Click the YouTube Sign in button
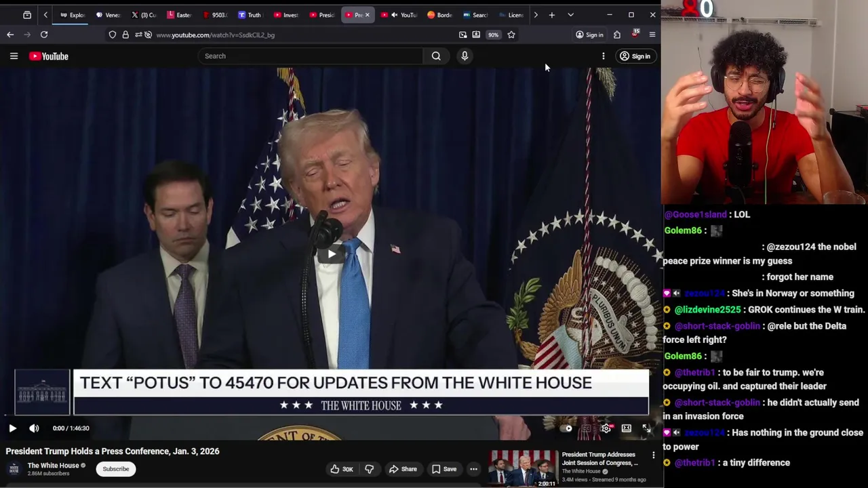Screen dimensions: 868x488 point(635,56)
